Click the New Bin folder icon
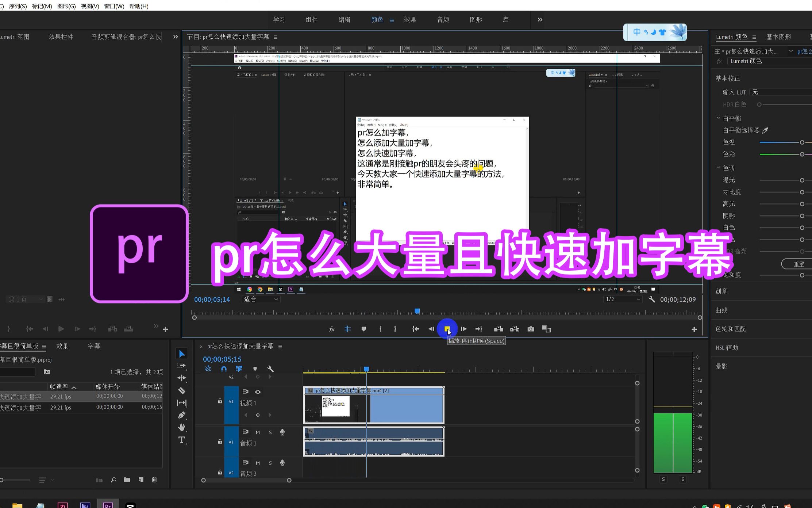 [127, 480]
